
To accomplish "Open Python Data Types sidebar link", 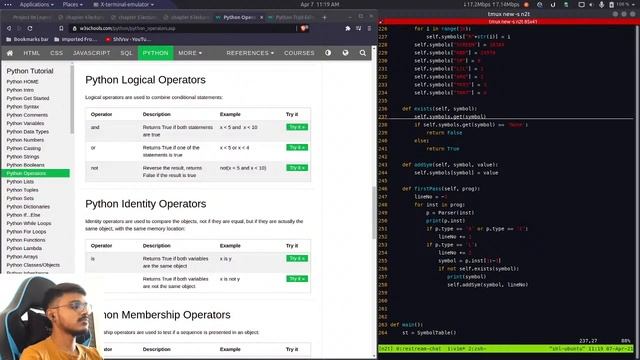I will [x=27, y=131].
